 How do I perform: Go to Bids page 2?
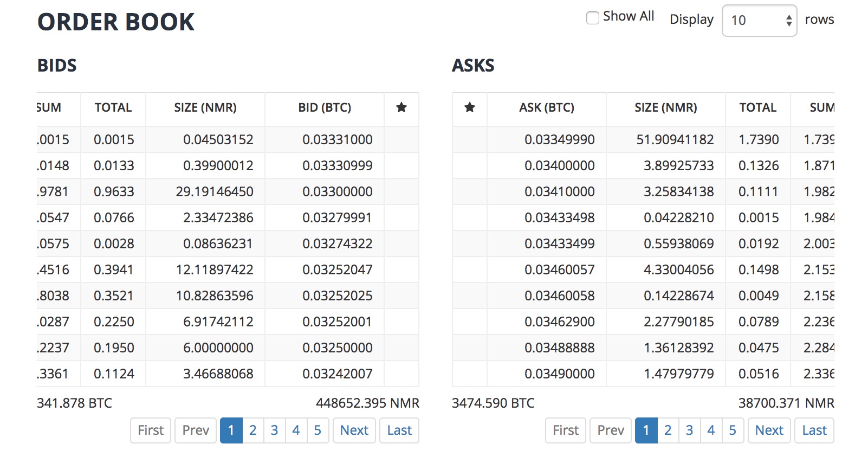[252, 430]
